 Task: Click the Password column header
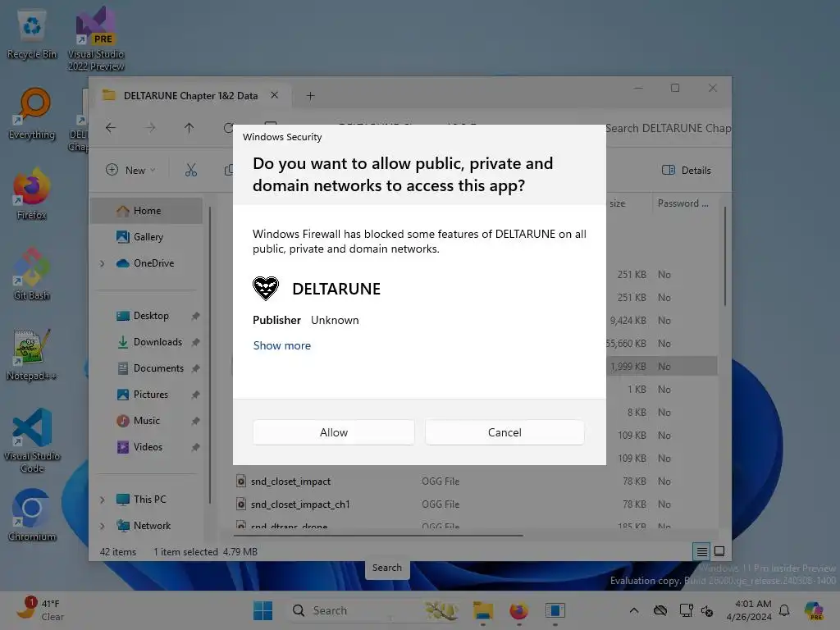tap(683, 203)
